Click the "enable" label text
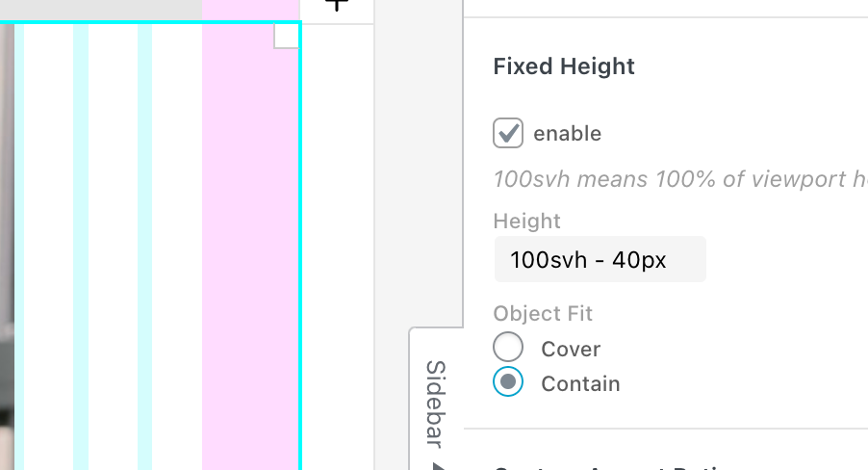868x470 pixels. 567,134
